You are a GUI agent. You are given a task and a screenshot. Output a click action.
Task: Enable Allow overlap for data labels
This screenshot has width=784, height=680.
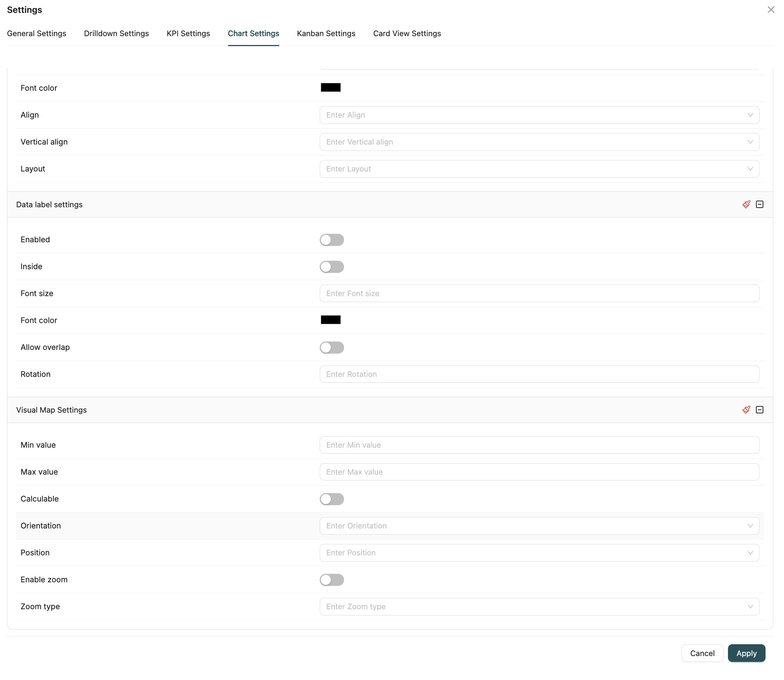(x=332, y=347)
